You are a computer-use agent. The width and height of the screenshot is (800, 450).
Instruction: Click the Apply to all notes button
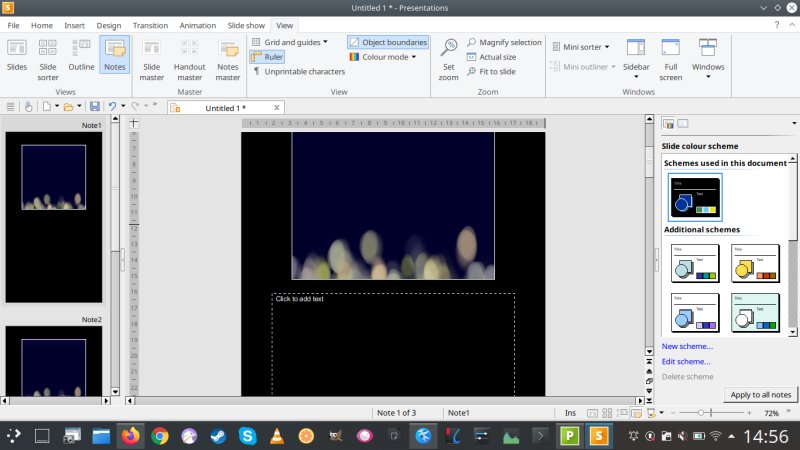point(759,394)
